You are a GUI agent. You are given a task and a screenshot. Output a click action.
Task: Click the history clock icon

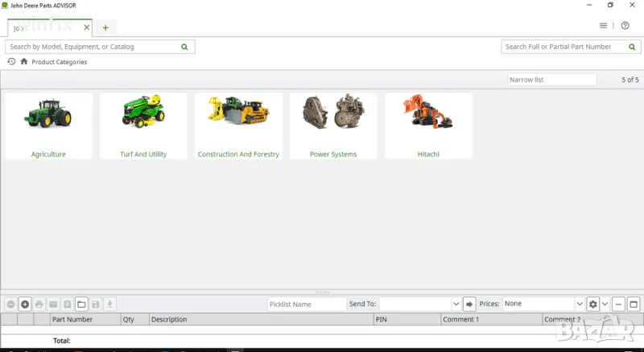tap(11, 61)
